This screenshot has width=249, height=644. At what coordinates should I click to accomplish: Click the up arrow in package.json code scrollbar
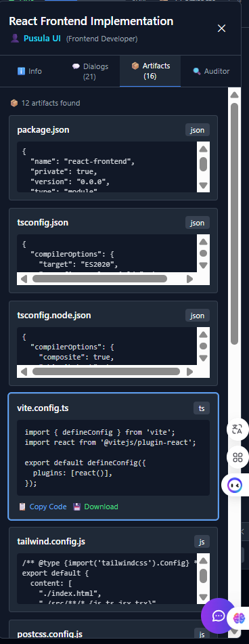[x=203, y=148]
